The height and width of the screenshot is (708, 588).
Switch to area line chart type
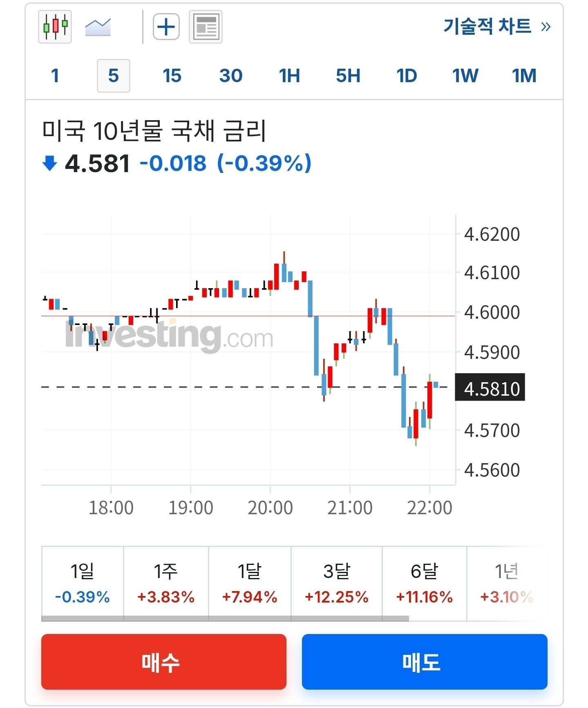click(98, 27)
